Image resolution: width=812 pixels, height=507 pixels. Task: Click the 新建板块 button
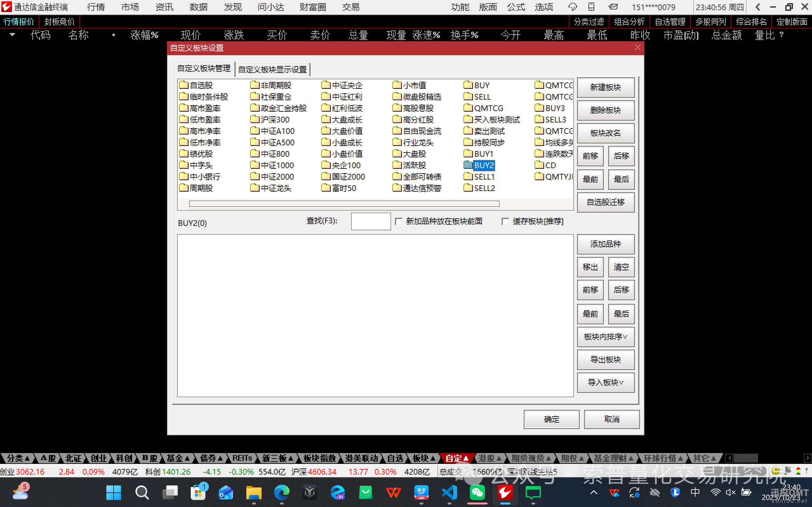pos(605,88)
